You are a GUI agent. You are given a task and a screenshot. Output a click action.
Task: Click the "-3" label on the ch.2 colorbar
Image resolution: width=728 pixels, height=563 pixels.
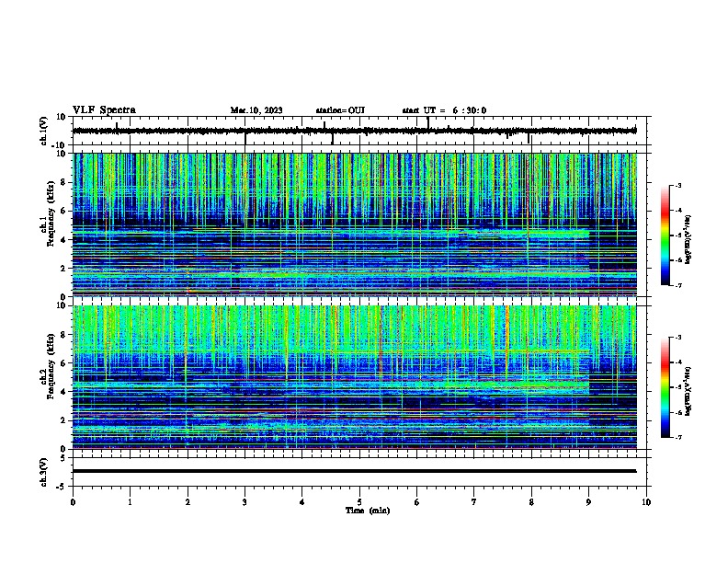677,338
